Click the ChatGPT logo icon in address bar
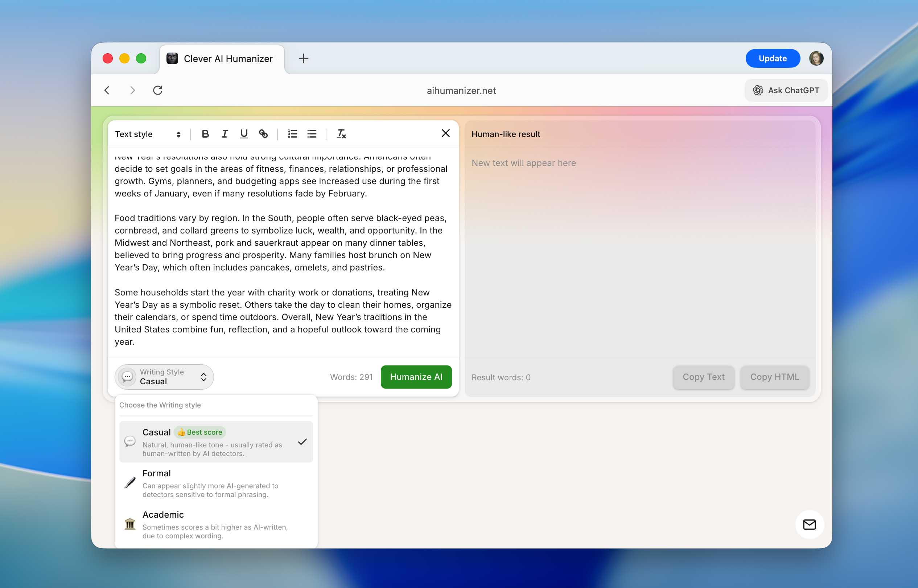This screenshot has height=588, width=918. pos(758,90)
